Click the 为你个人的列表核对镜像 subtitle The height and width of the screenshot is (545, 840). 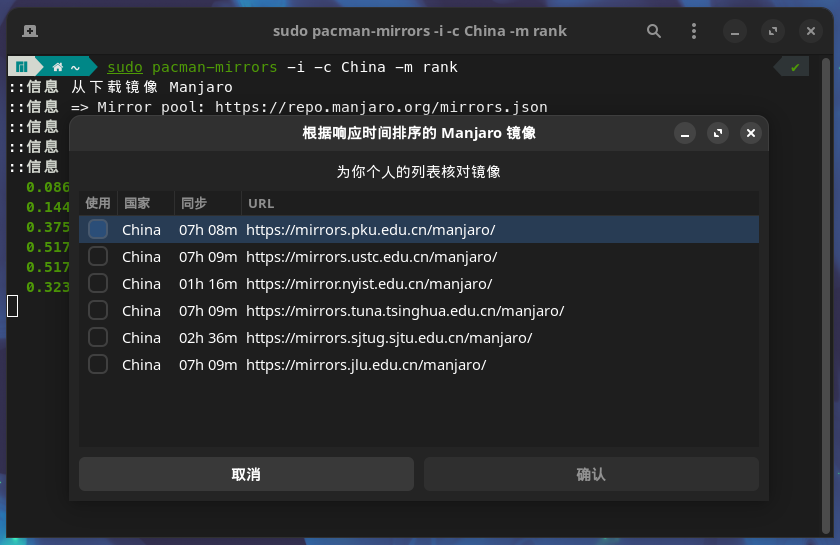coord(418,172)
